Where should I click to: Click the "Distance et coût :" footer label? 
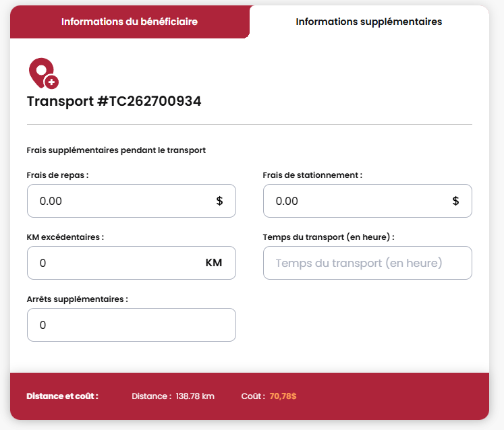click(62, 396)
